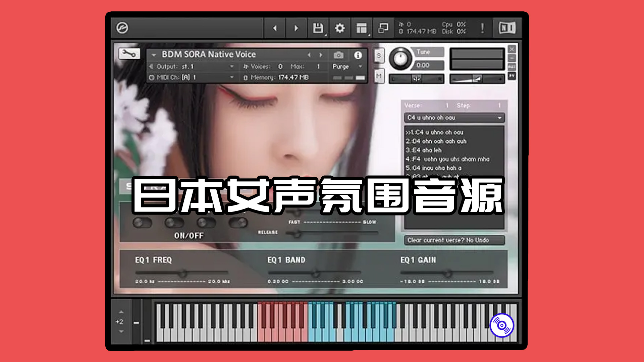Open the settings gear options
The image size is (644, 362).
pyautogui.click(x=340, y=28)
